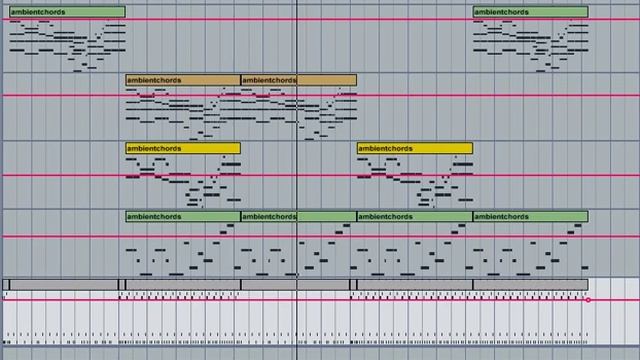This screenshot has width=640, height=360.
Task: Select the first yellow ambientchords clip
Action: (183, 148)
